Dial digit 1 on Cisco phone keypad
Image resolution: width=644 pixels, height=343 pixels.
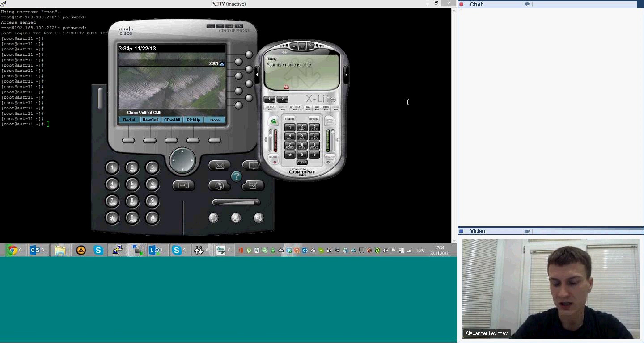click(x=112, y=168)
